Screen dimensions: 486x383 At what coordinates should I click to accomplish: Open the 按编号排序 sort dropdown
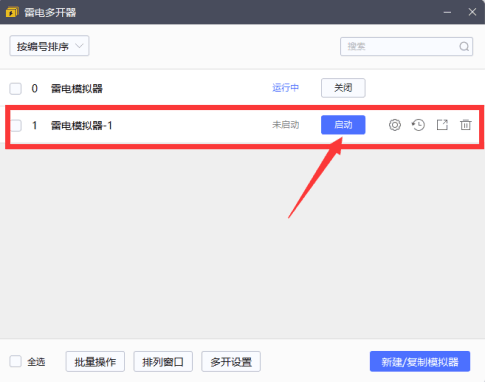point(49,46)
